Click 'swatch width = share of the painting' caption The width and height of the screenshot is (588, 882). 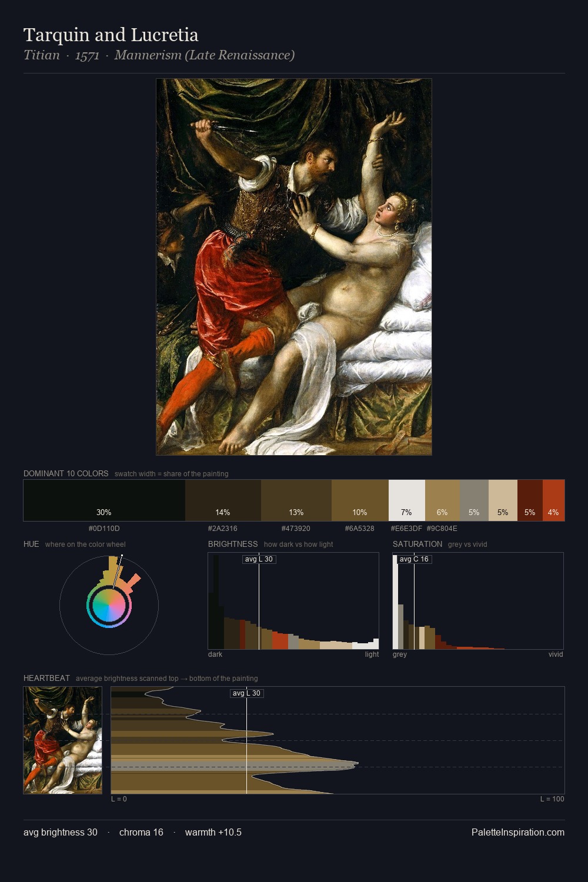(172, 474)
